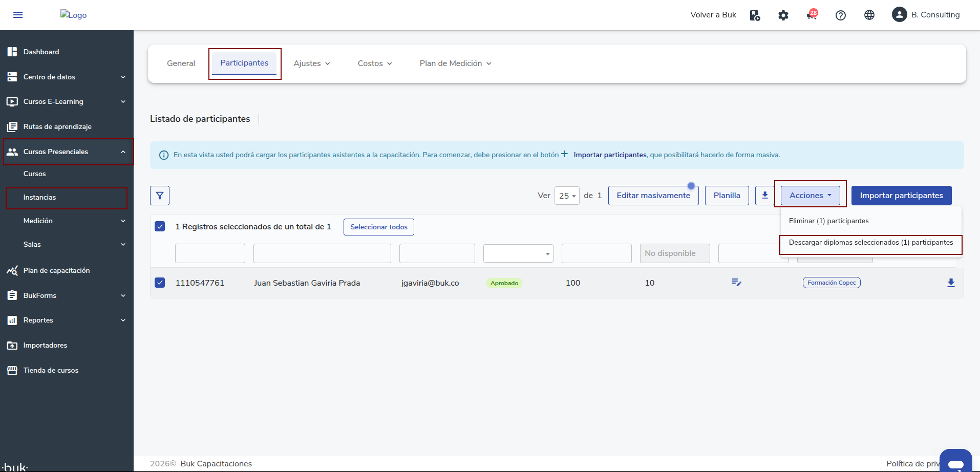The height and width of the screenshot is (472, 980).
Task: Open the settings gear icon
Action: tap(783, 15)
